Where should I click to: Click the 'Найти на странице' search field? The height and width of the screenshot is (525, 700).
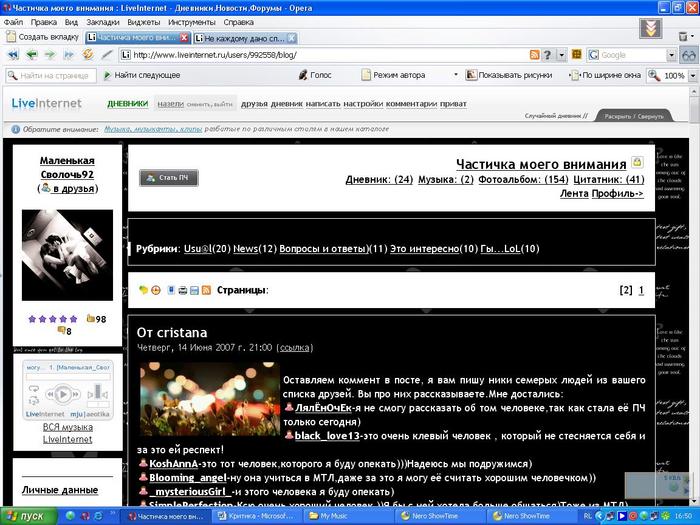[x=51, y=75]
